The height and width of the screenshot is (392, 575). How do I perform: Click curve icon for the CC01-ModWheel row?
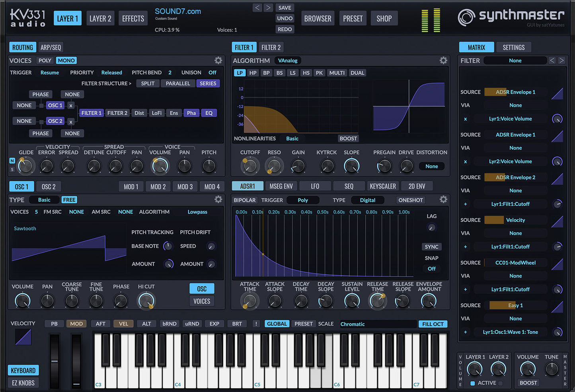pyautogui.click(x=557, y=264)
